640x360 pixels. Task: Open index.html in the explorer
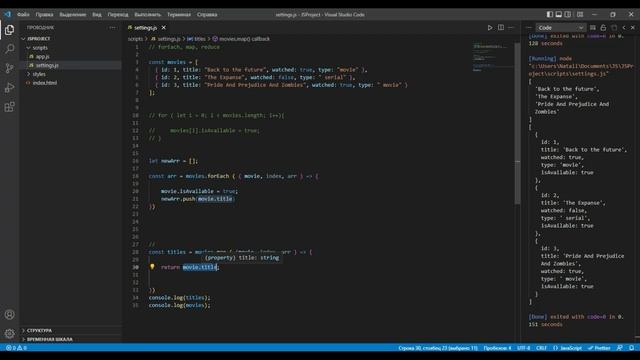click(x=71, y=83)
